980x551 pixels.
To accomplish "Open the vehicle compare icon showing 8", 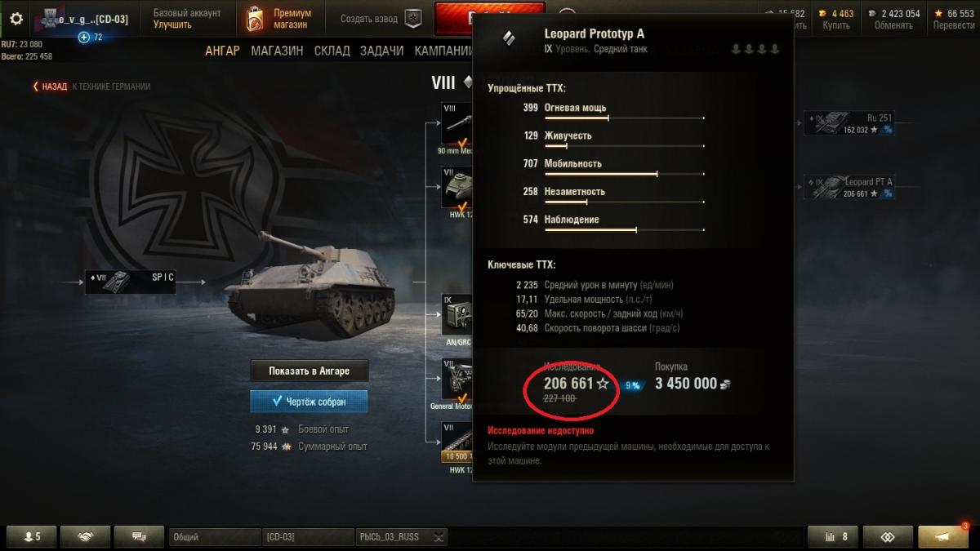I will 832,536.
